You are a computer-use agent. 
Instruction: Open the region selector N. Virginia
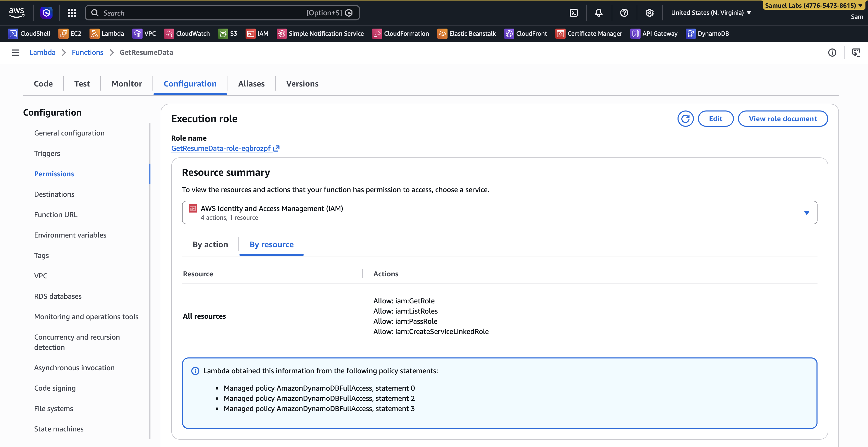click(x=711, y=13)
